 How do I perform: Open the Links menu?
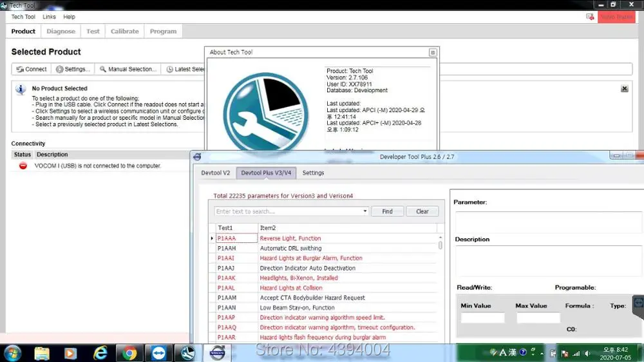(49, 17)
